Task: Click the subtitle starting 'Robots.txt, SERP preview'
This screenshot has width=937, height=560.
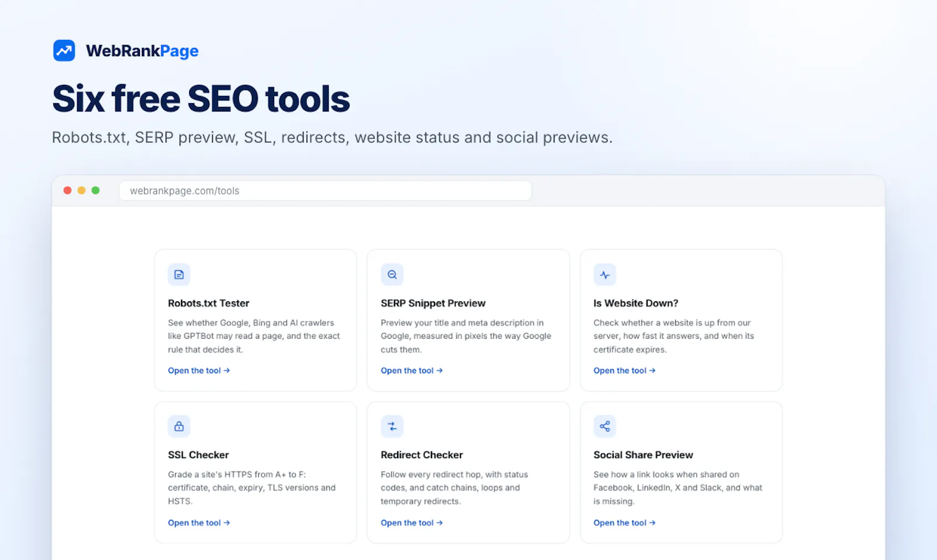Action: click(x=332, y=138)
